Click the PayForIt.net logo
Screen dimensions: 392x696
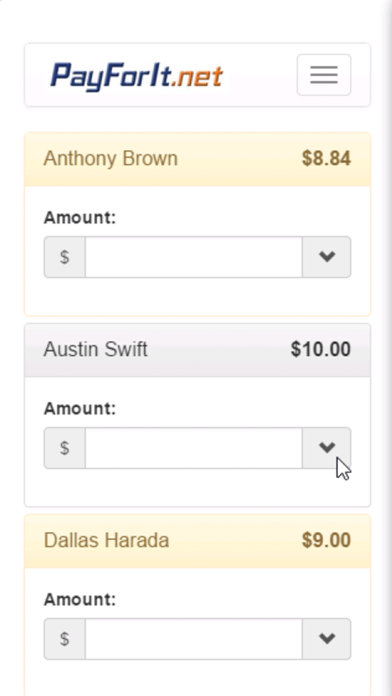pos(137,77)
